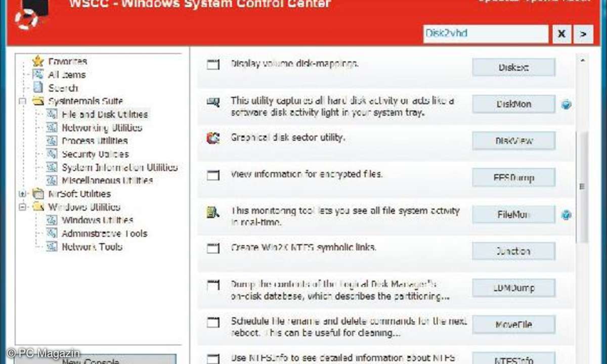Launch the DiskMon utility button

tap(513, 104)
